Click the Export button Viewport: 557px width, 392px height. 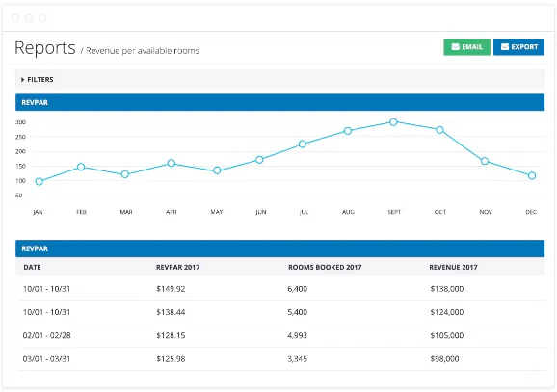point(518,47)
